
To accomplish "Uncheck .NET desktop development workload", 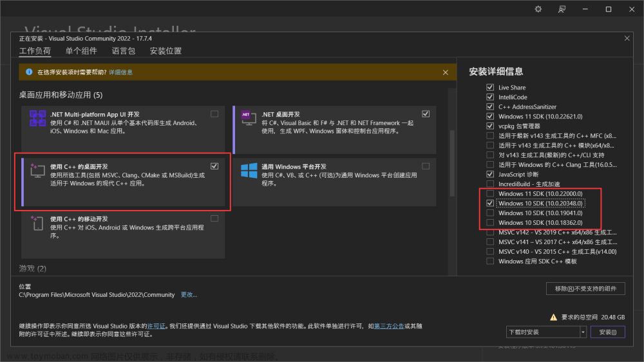I will tap(426, 114).
